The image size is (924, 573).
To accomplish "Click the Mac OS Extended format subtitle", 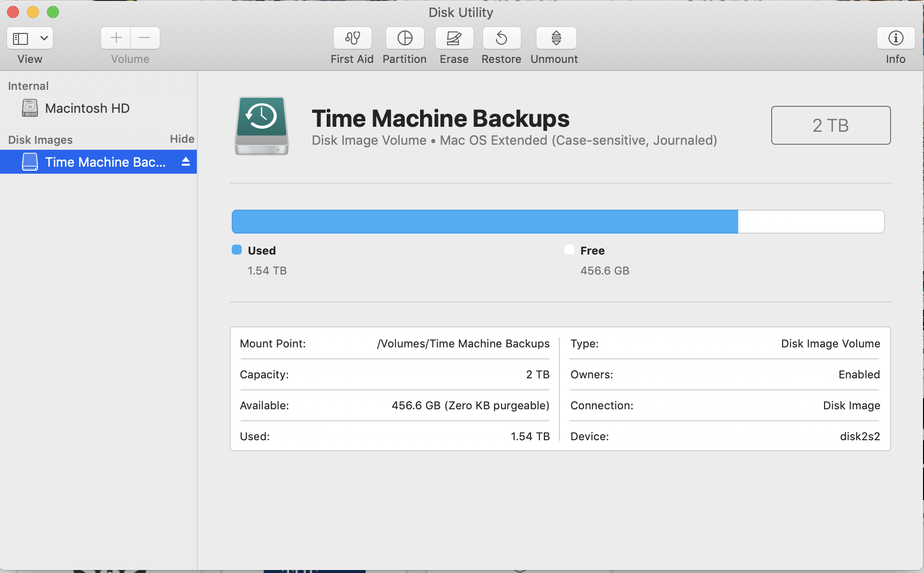I will point(578,140).
